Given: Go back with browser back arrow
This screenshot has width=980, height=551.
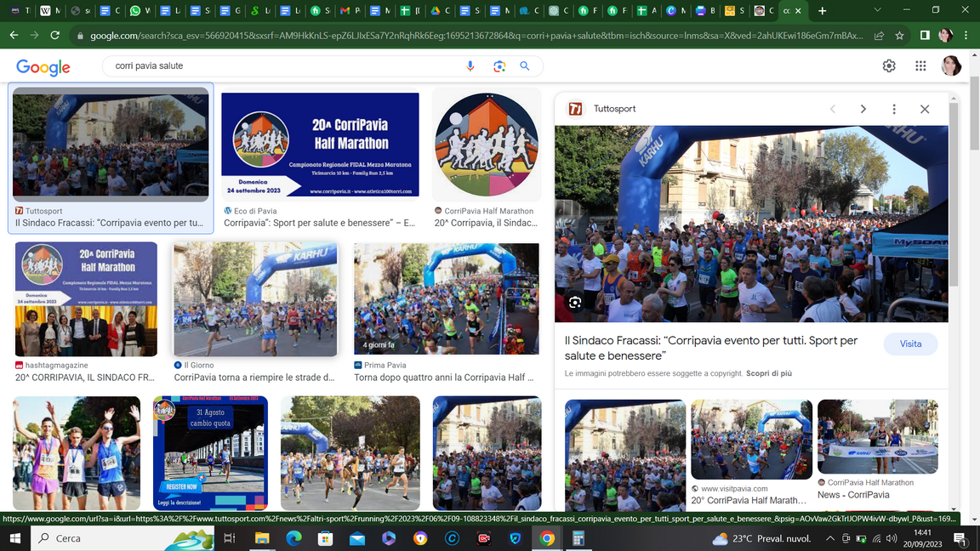Looking at the screenshot, I should click(x=14, y=36).
